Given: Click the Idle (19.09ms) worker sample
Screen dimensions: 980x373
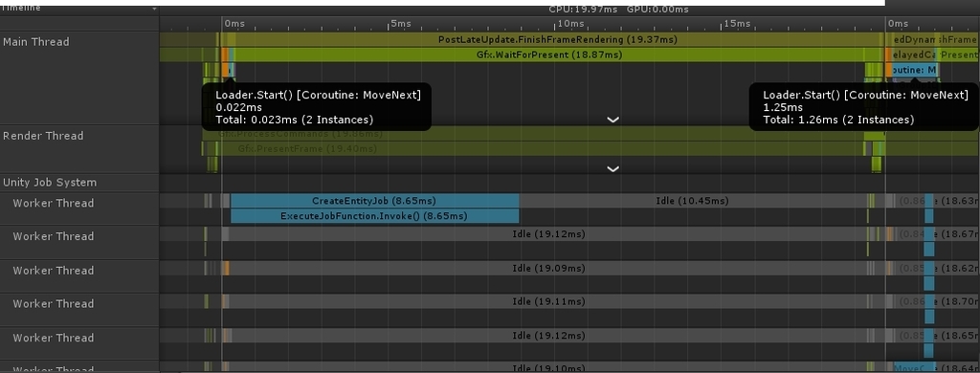Looking at the screenshot, I should [x=548, y=268].
